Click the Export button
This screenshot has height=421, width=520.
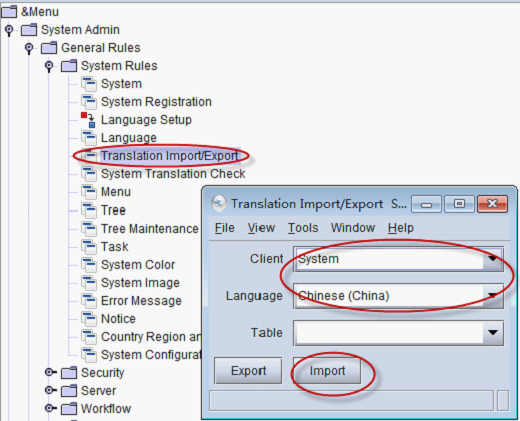(248, 371)
